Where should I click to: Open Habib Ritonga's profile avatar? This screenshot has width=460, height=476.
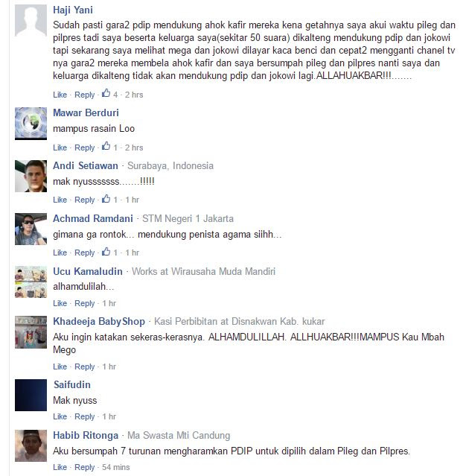[x=31, y=445]
